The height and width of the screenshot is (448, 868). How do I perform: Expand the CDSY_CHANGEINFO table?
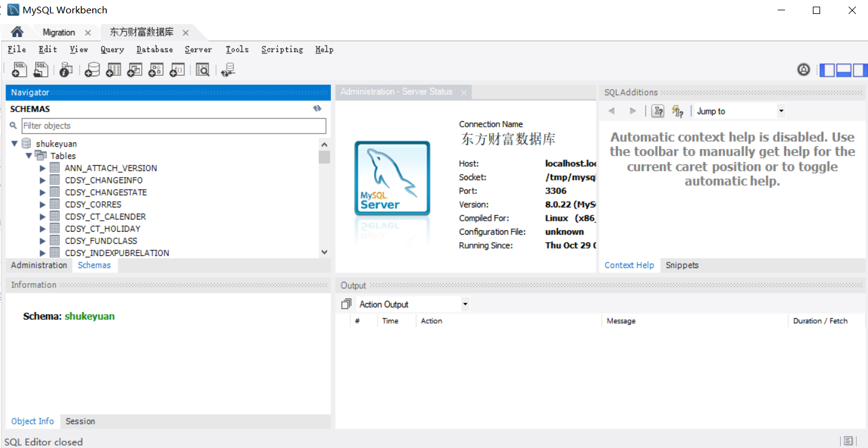[x=42, y=180]
